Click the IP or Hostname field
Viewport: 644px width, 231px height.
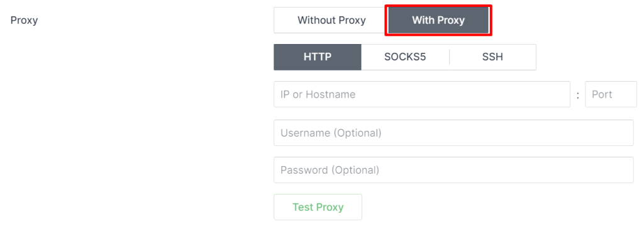(x=422, y=94)
